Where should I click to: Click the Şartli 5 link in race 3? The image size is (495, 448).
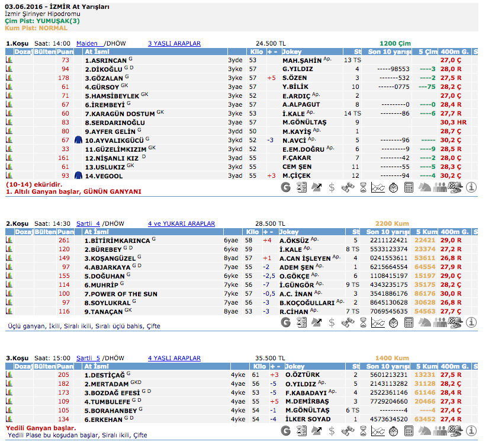tap(88, 358)
